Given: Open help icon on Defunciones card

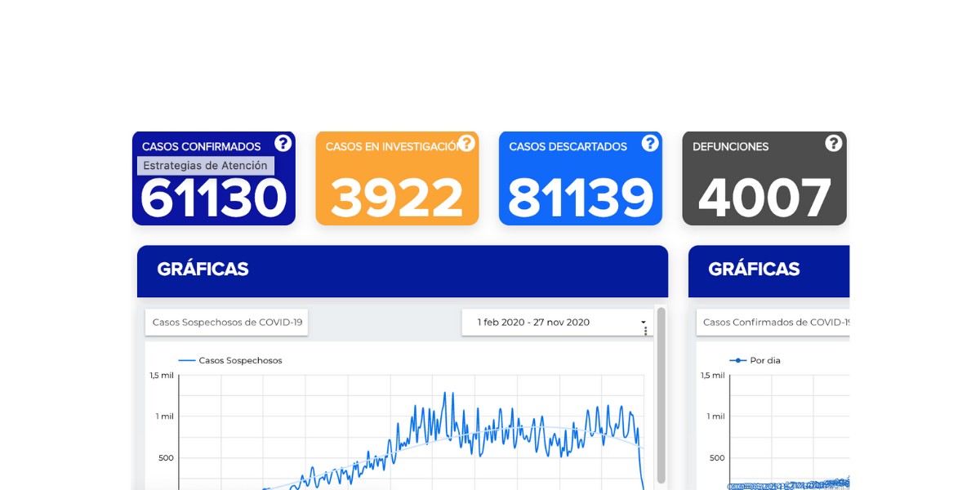Looking at the screenshot, I should (833, 144).
